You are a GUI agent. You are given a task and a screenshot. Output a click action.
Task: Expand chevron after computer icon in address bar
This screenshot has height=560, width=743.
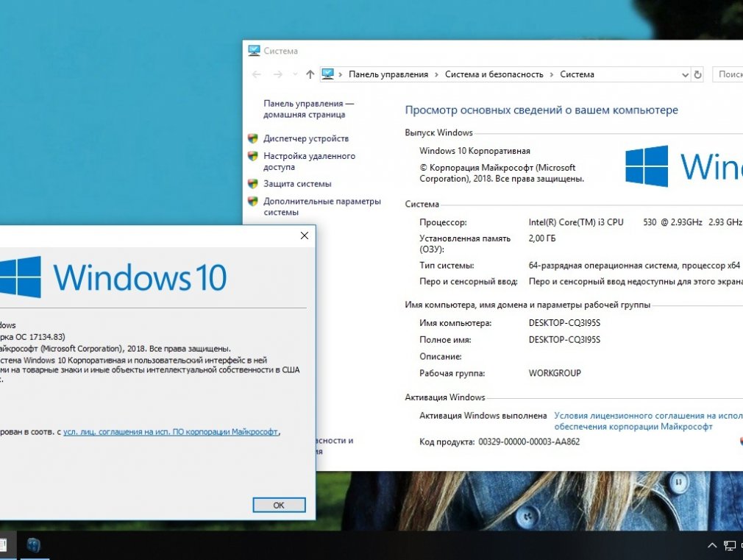tap(340, 74)
